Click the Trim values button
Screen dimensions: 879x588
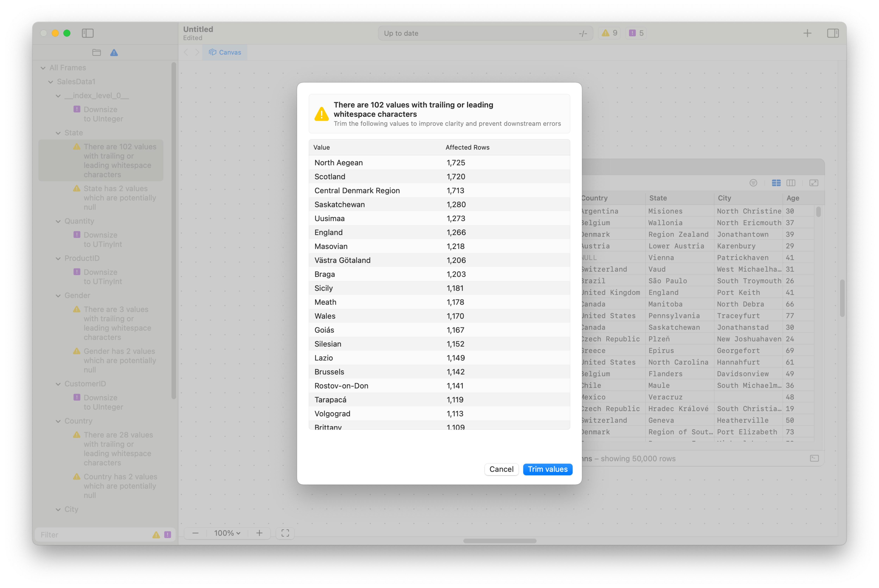click(x=547, y=469)
